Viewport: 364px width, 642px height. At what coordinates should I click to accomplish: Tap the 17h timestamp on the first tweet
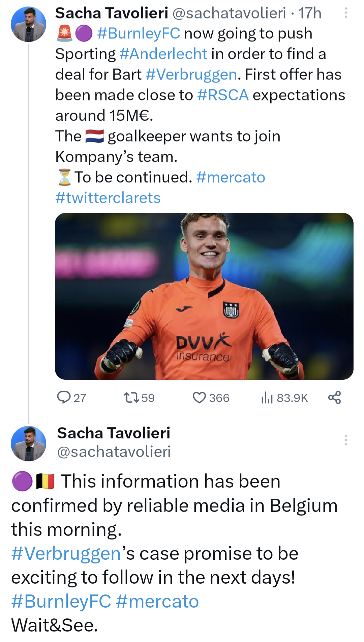310,13
